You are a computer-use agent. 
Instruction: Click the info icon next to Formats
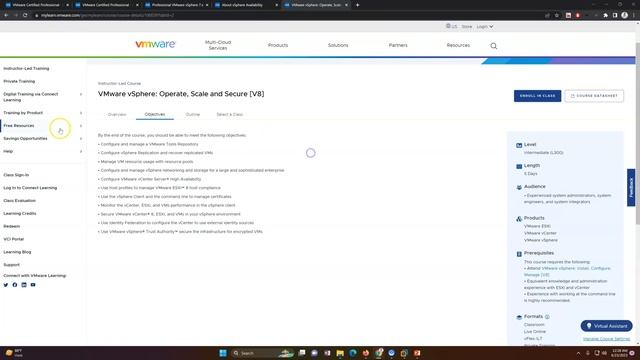click(x=547, y=317)
